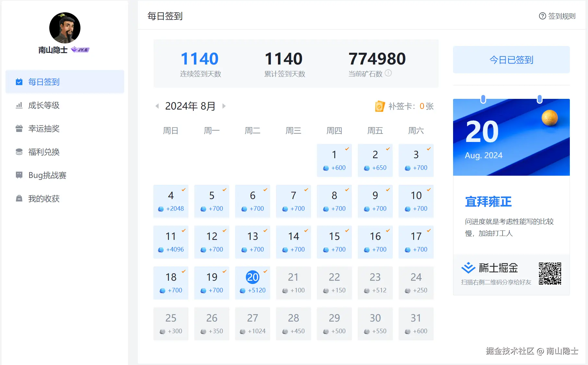Select the checkmark on August 1
This screenshot has width=588, height=365.
click(347, 148)
